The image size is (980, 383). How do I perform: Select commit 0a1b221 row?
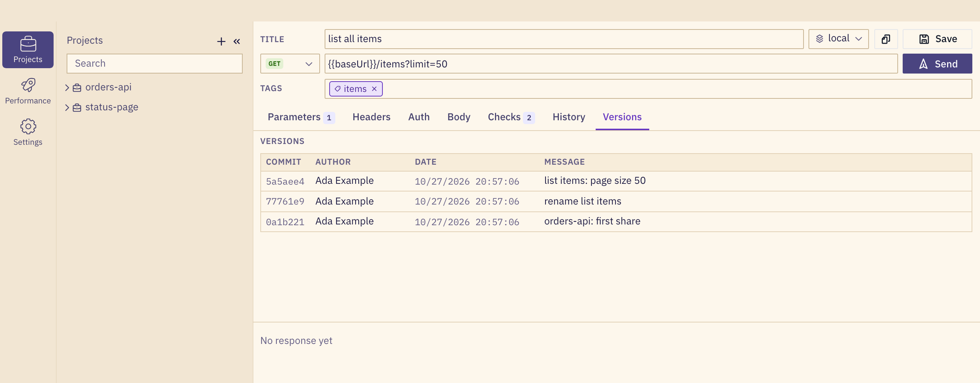pyautogui.click(x=616, y=222)
